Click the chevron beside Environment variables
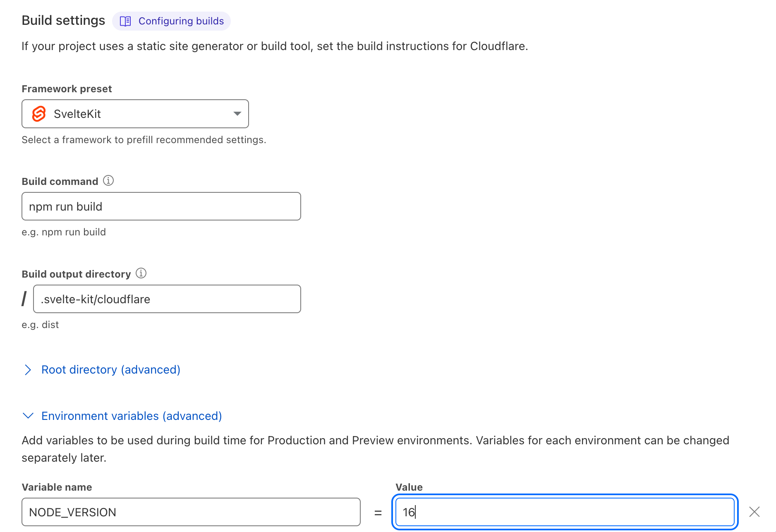Image resolution: width=776 pixels, height=532 pixels. pyautogui.click(x=28, y=416)
